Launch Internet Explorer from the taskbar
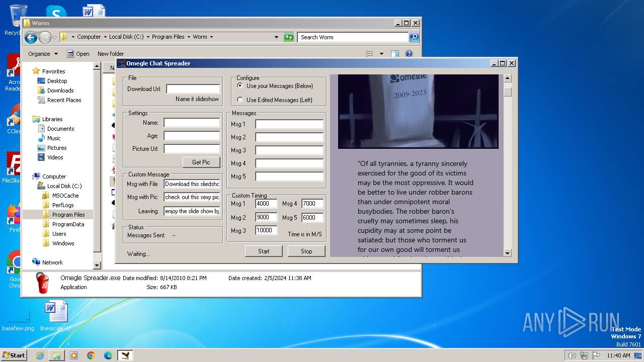644x362 pixels. [x=40, y=355]
